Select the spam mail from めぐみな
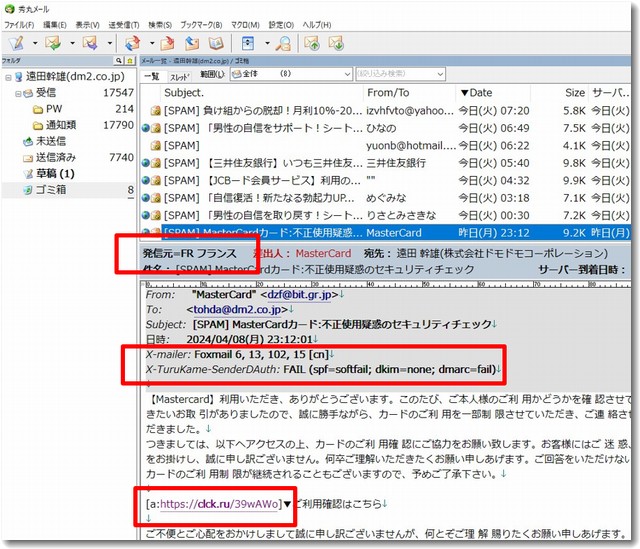 [385, 198]
